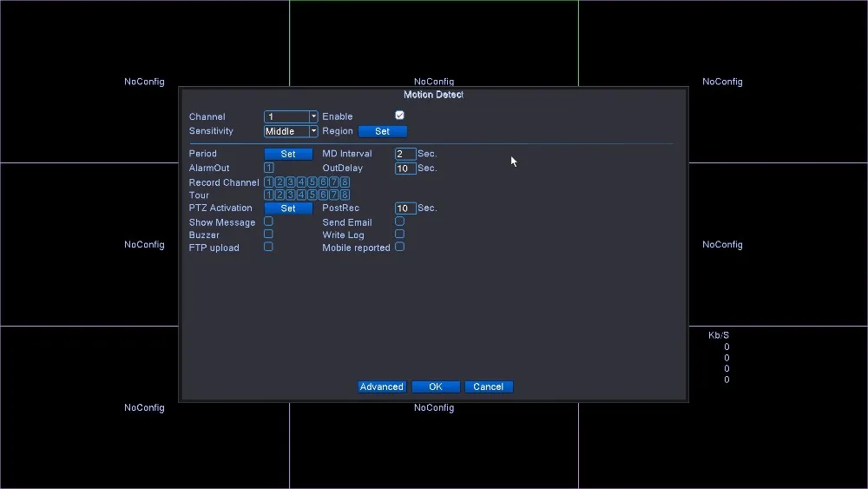
Task: Toggle Tour channel number 7 box
Action: pyautogui.click(x=334, y=195)
